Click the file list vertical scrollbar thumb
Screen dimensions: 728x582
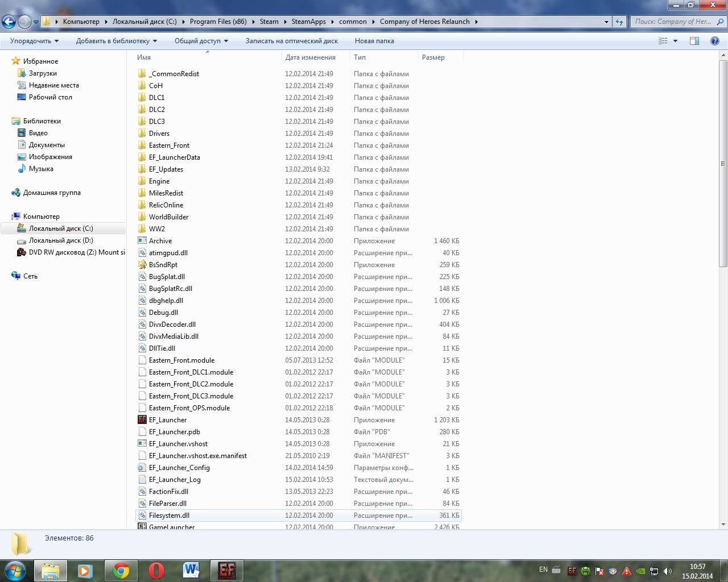pyautogui.click(x=723, y=163)
